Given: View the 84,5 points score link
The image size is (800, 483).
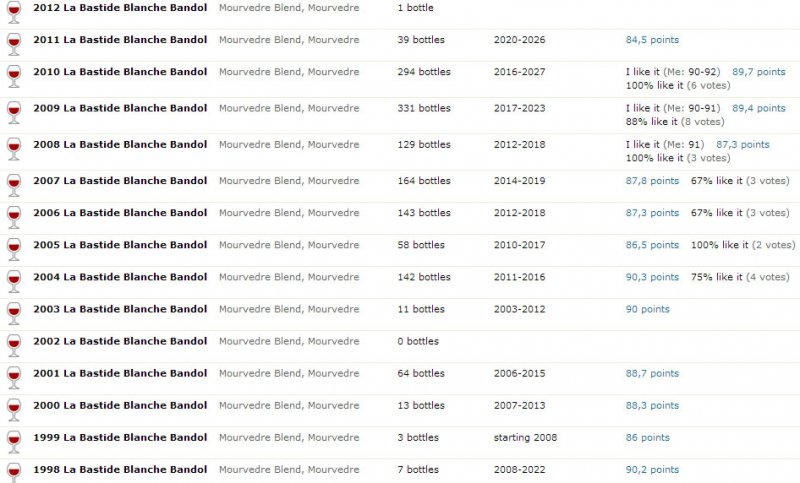Looking at the screenshot, I should (652, 40).
